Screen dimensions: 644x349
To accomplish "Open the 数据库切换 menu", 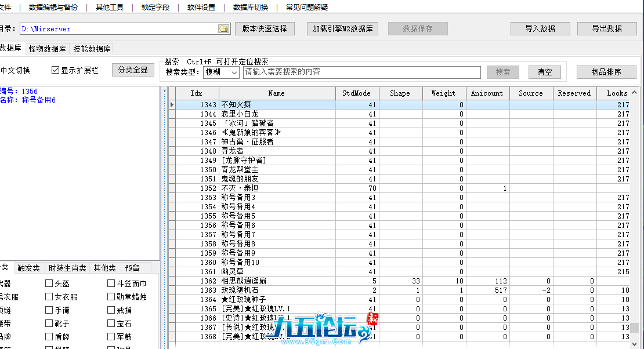I will point(251,8).
